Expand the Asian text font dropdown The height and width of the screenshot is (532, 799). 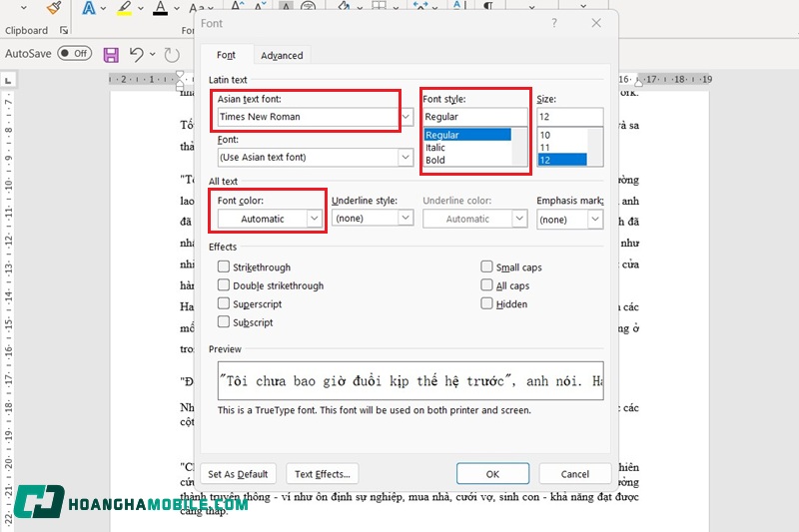coord(406,117)
